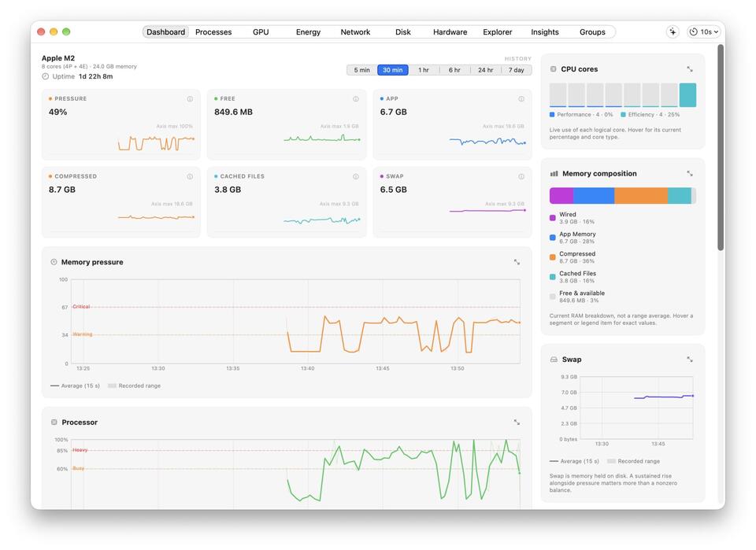Click the App Memory legend swatch

click(x=553, y=238)
